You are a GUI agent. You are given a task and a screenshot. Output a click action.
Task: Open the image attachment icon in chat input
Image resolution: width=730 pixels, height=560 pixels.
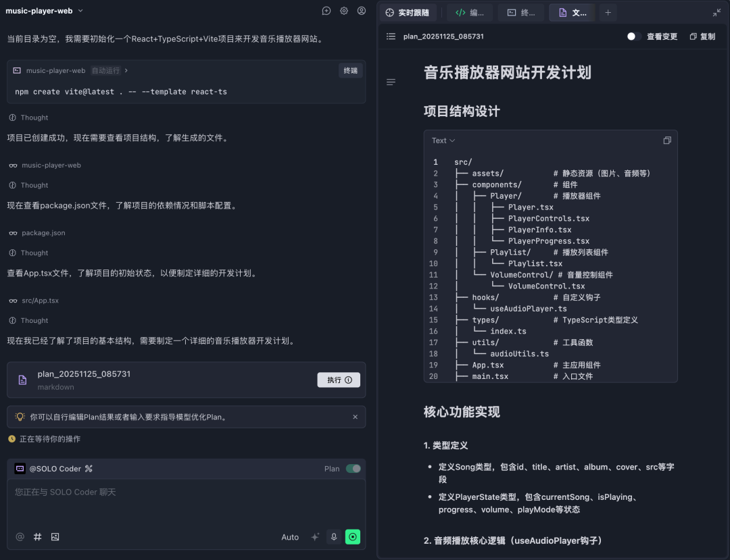click(x=55, y=536)
